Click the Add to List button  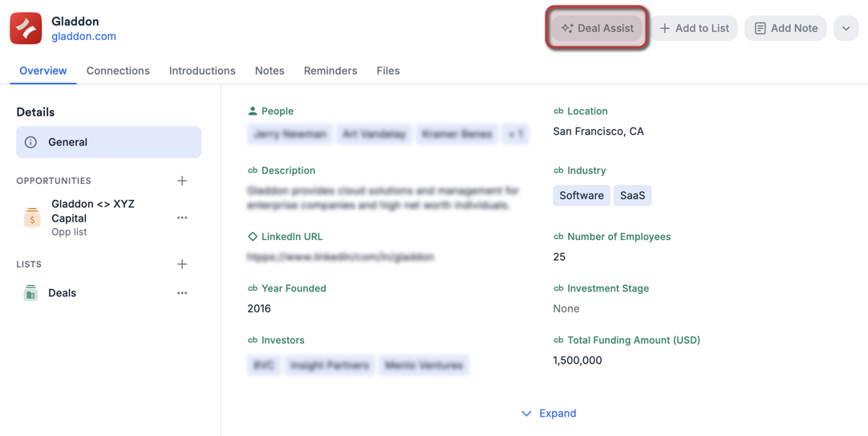point(694,28)
